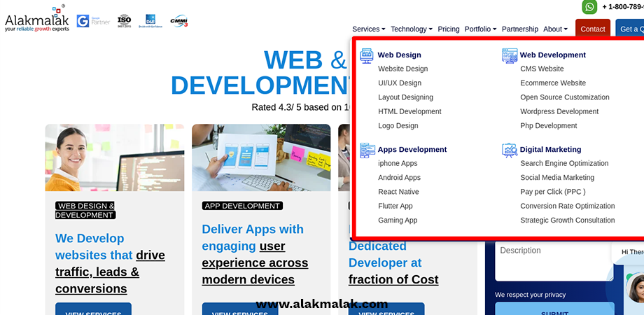Screen dimensions: 644x315
Task: Select Flutter App option
Action: (x=395, y=206)
